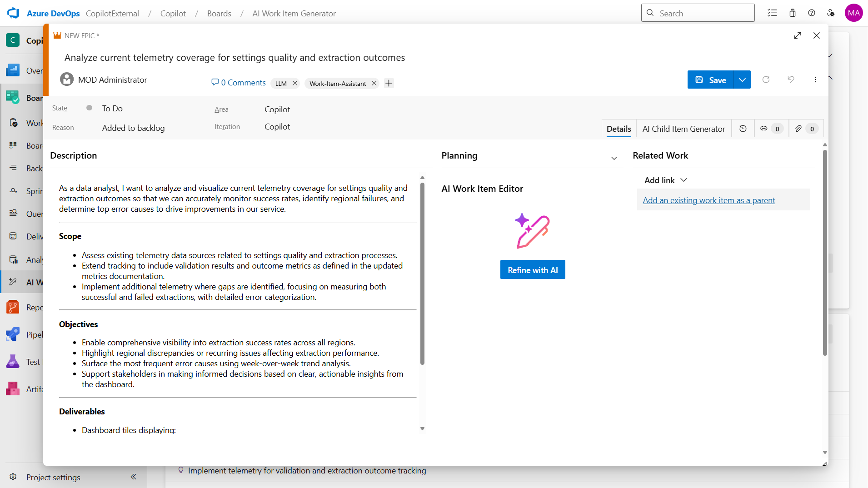Click the add tag plus icon
Image resolution: width=868 pixels, height=488 pixels.
(389, 83)
